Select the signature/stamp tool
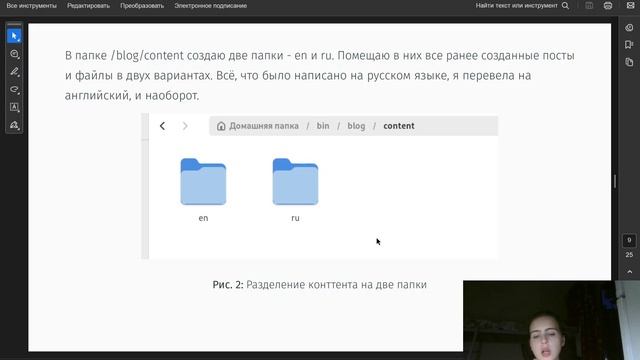 (x=14, y=125)
